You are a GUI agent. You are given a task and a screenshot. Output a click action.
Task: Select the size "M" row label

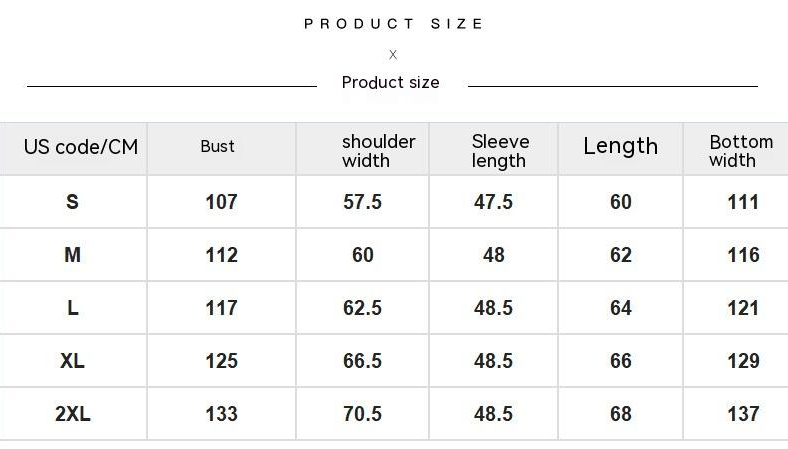(72, 255)
